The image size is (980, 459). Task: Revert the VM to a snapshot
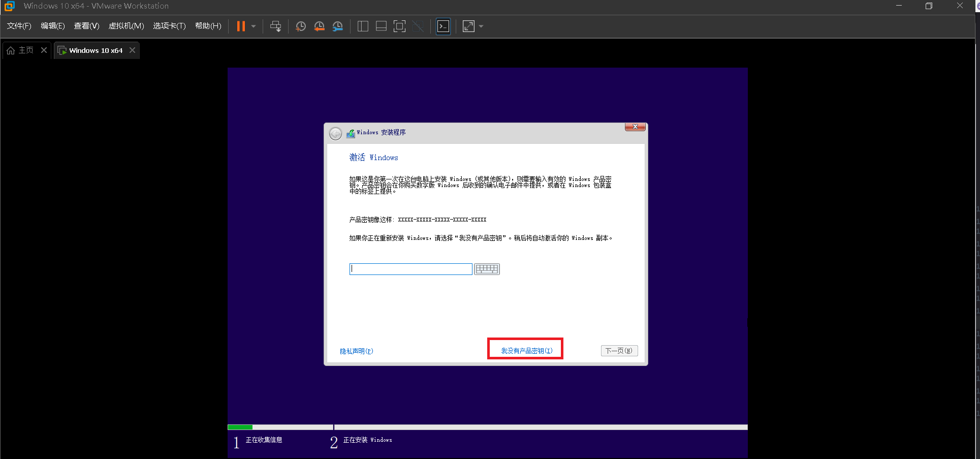[x=319, y=26]
